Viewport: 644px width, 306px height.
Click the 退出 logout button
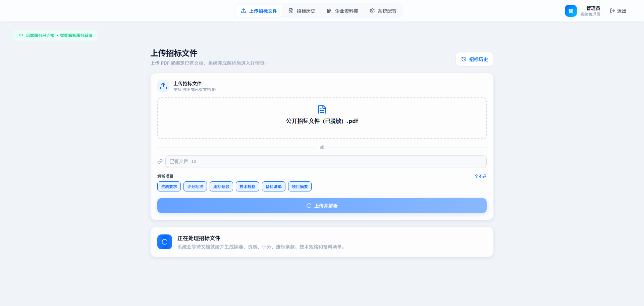[x=618, y=11]
